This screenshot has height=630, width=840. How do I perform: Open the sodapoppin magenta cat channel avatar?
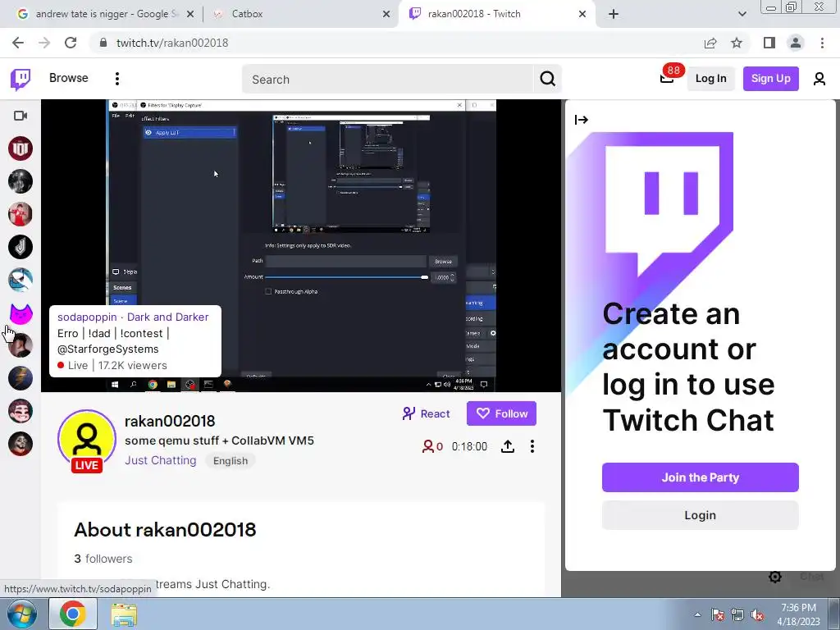pyautogui.click(x=21, y=313)
